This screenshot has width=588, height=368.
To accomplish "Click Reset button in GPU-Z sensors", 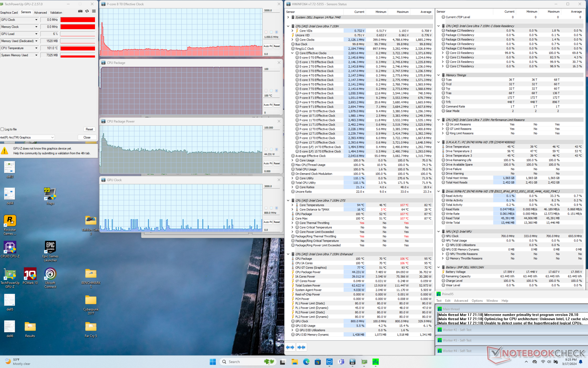I will click(89, 129).
